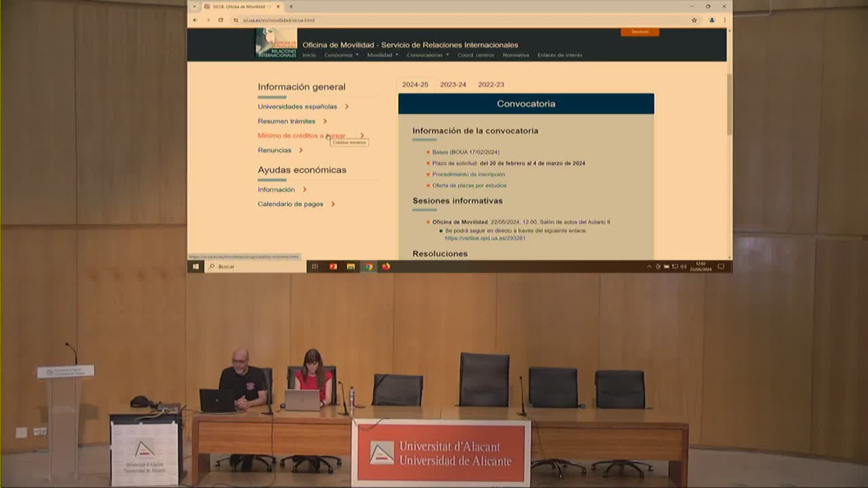Screen dimensions: 868x488
Task: Click chevron next to Renuncias
Action: [301, 150]
